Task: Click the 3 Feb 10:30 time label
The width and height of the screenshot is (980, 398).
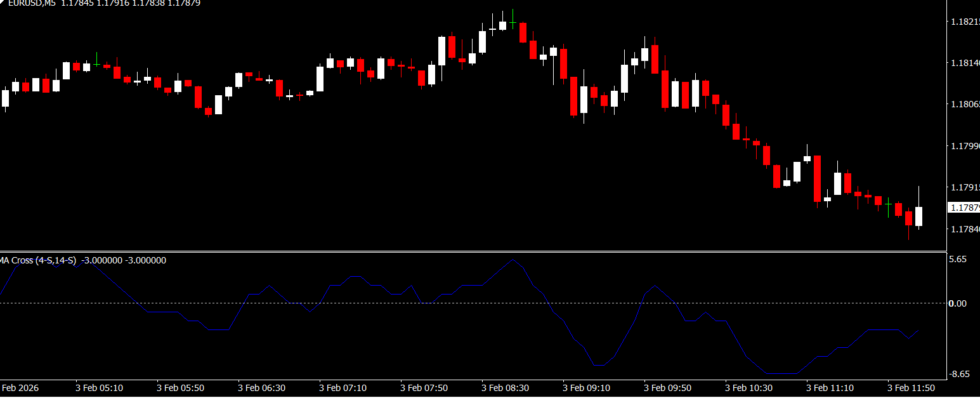Action: [748, 387]
